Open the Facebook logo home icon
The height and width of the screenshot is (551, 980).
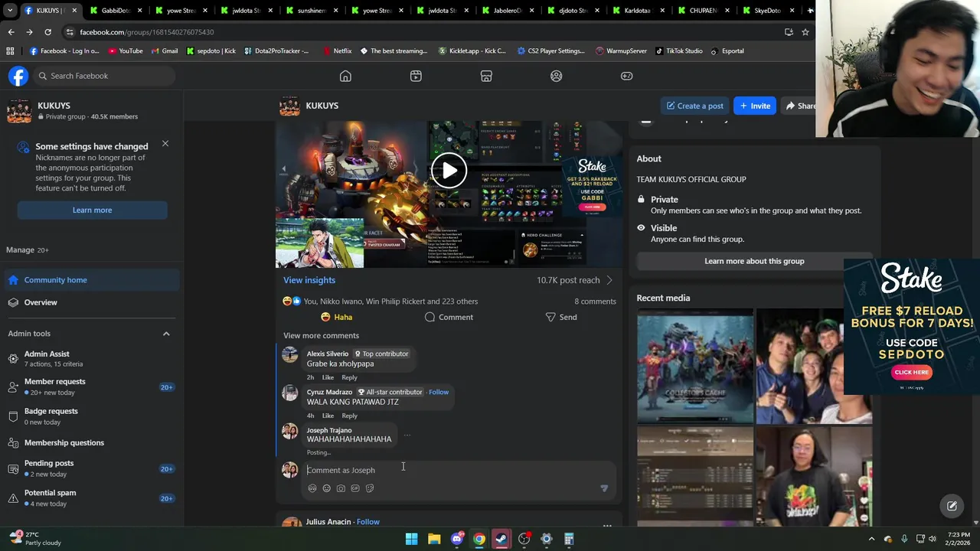click(x=18, y=76)
